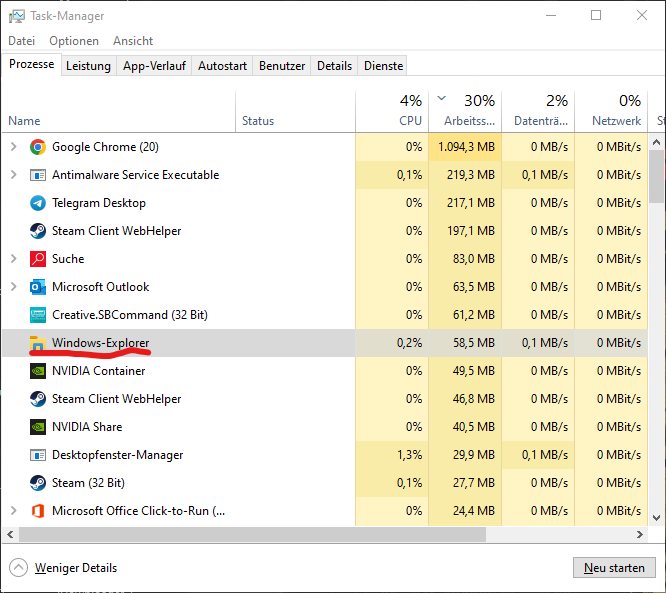Switch to the Autostart tab
Image resolution: width=666 pixels, height=593 pixels.
click(222, 66)
